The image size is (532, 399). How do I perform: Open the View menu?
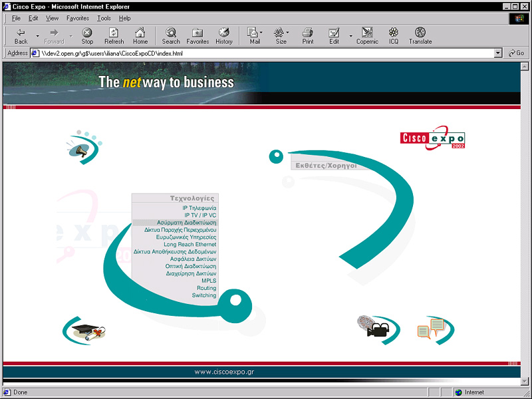click(x=52, y=19)
